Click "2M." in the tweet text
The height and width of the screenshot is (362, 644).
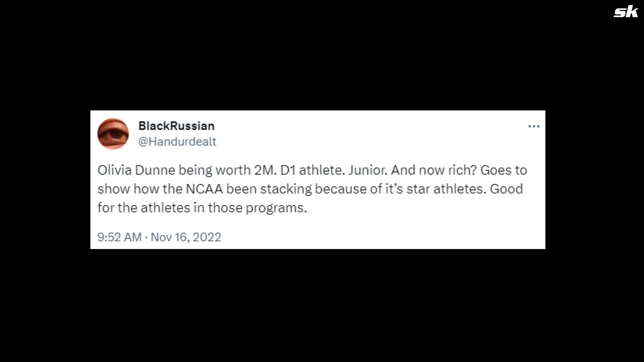coord(265,170)
